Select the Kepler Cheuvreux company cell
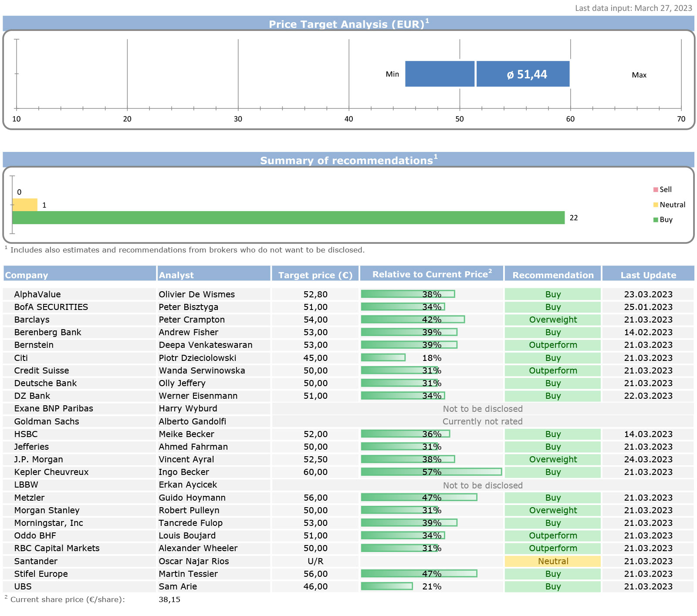 coord(79,472)
